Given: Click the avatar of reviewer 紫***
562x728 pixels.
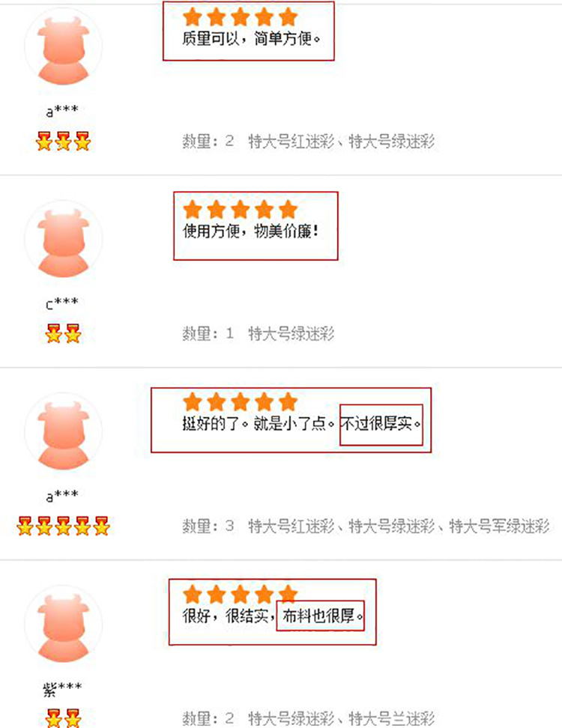Looking at the screenshot, I should [x=63, y=625].
